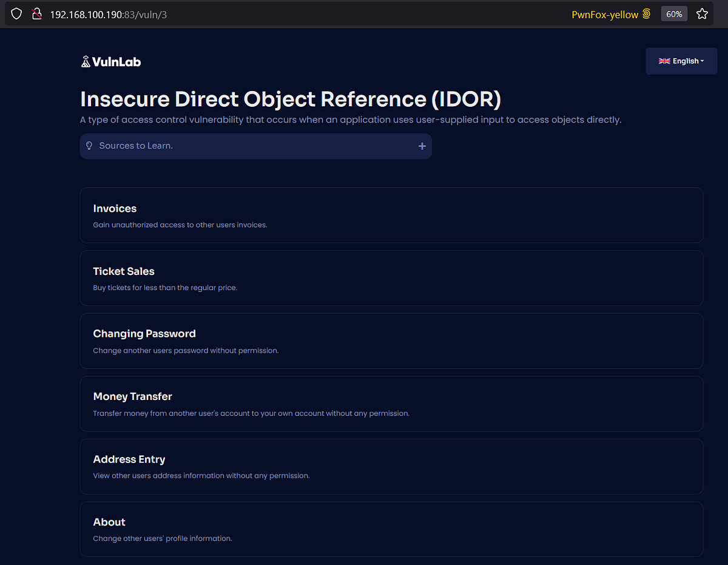728x565 pixels.
Task: Open the About lab card
Action: (391, 529)
